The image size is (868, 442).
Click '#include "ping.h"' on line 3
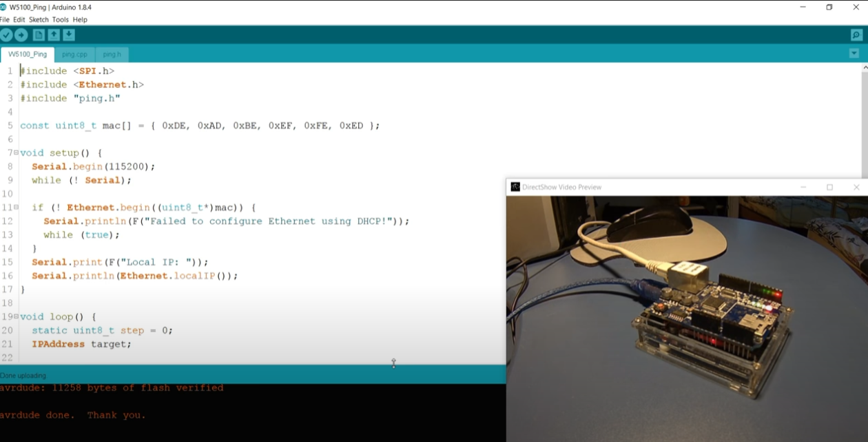[x=70, y=99]
